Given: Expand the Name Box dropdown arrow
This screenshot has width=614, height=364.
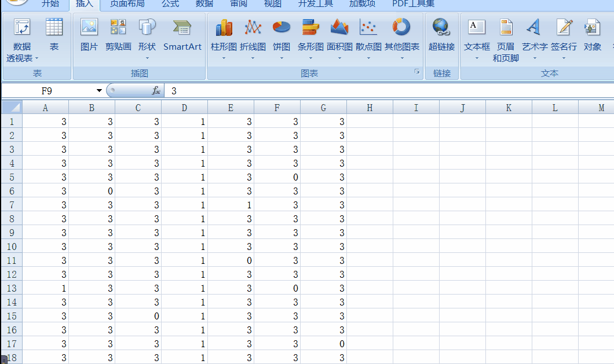Looking at the screenshot, I should point(99,91).
